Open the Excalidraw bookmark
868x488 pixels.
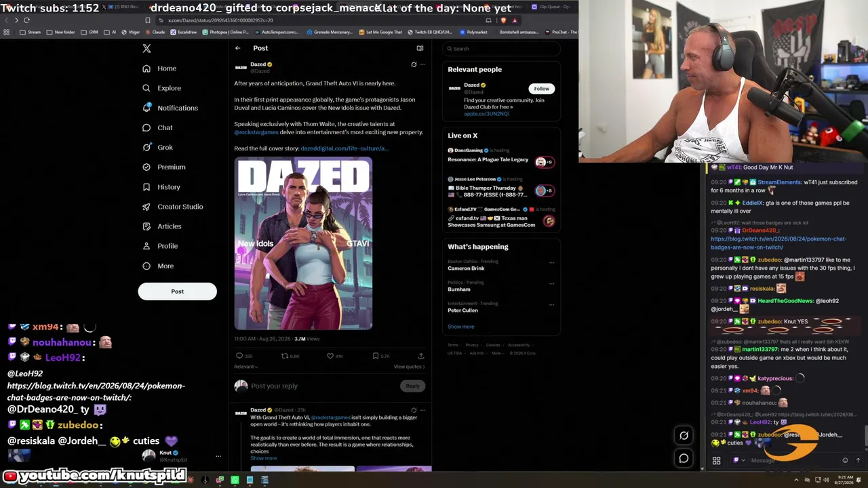click(x=183, y=33)
